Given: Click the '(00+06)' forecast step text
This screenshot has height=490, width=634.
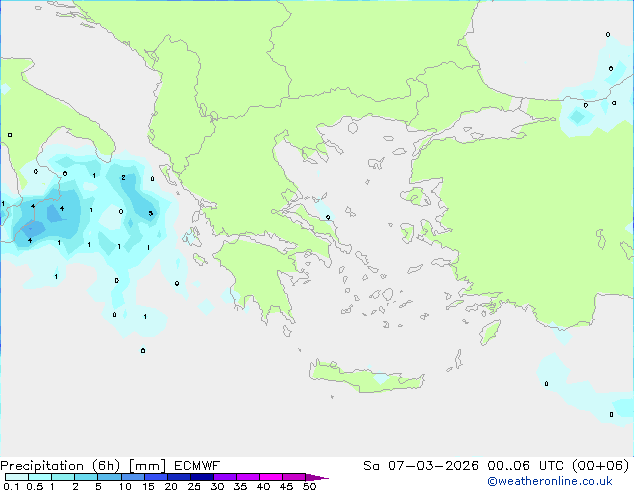Looking at the screenshot, I should tap(600, 466).
